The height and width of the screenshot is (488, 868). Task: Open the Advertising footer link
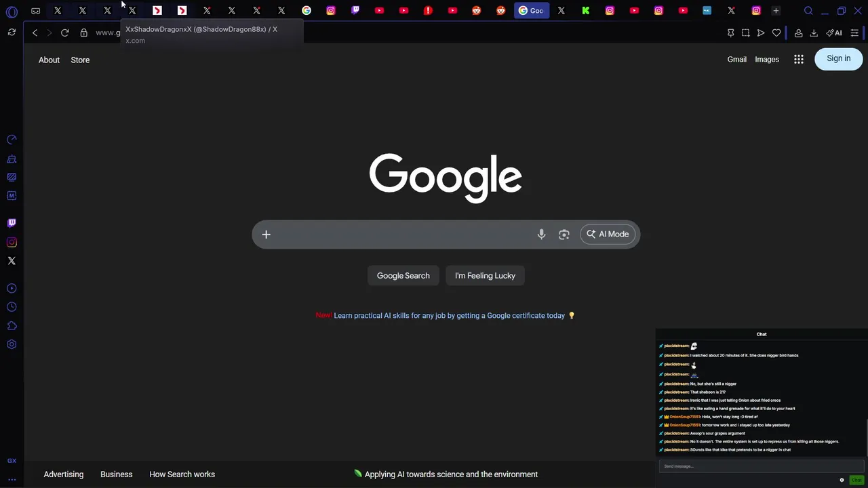pyautogui.click(x=64, y=474)
